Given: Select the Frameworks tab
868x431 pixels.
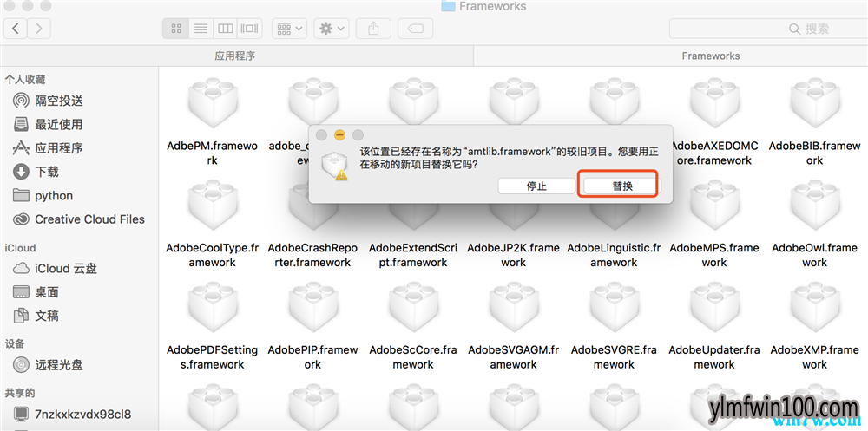Looking at the screenshot, I should (x=671, y=56).
